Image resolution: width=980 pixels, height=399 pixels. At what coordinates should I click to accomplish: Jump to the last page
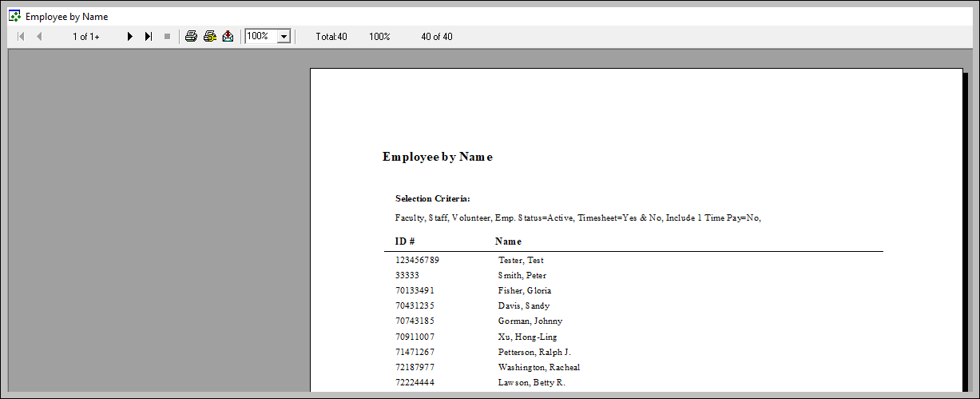tap(149, 37)
